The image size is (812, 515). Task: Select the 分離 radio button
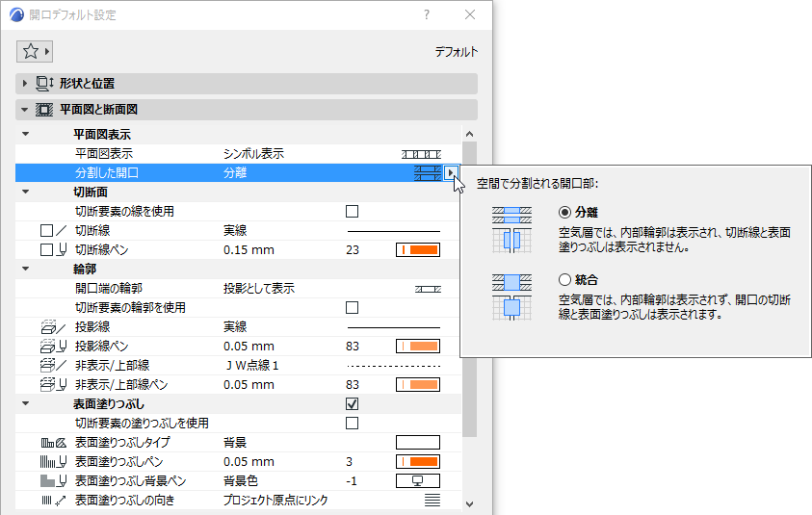click(565, 212)
